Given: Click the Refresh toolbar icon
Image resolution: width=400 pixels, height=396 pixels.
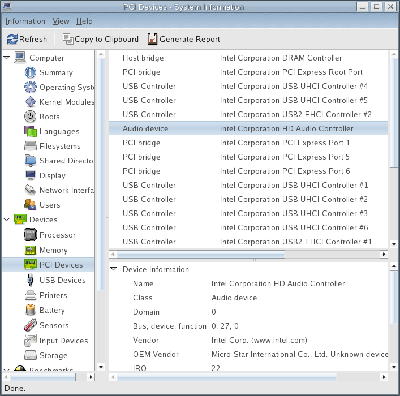Looking at the screenshot, I should pyautogui.click(x=12, y=39).
